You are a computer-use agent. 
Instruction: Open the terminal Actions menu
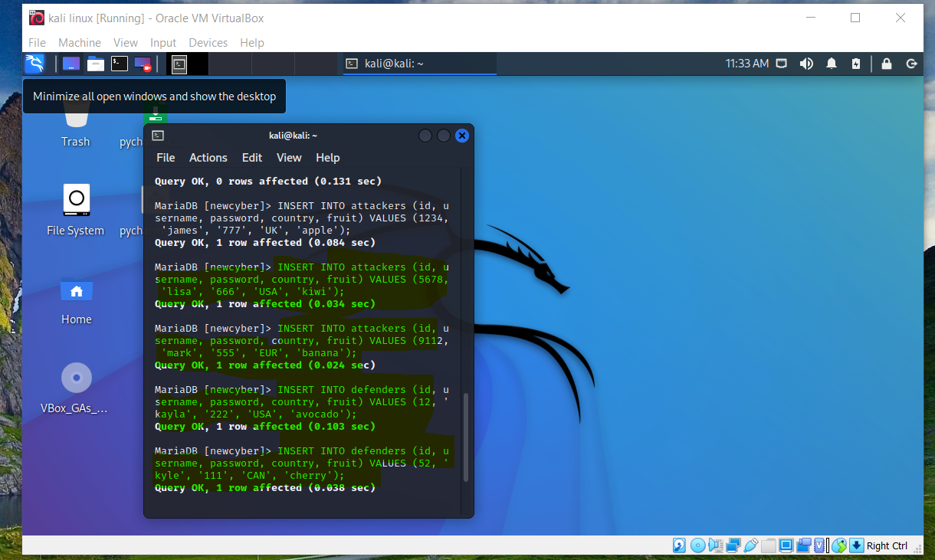(208, 157)
